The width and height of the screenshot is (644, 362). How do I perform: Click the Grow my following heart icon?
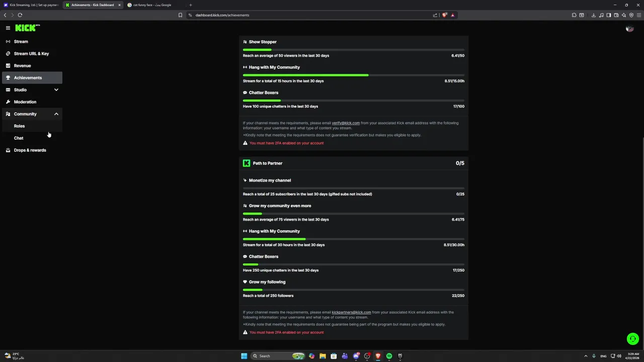[x=245, y=282]
